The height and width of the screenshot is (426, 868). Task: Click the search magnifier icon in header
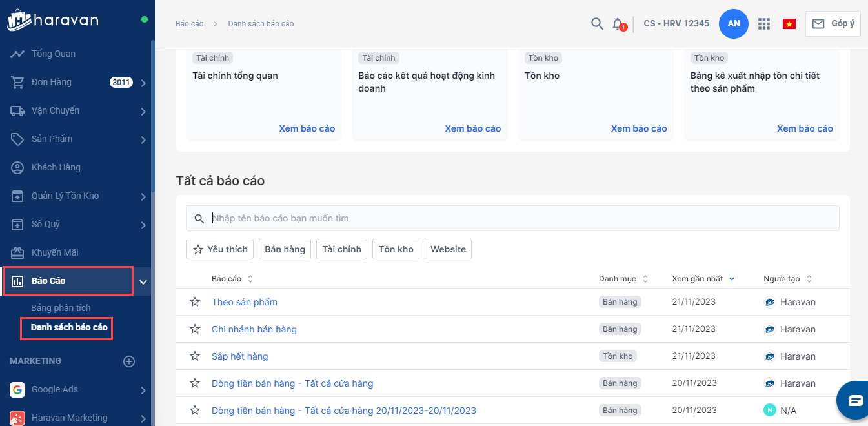597,24
